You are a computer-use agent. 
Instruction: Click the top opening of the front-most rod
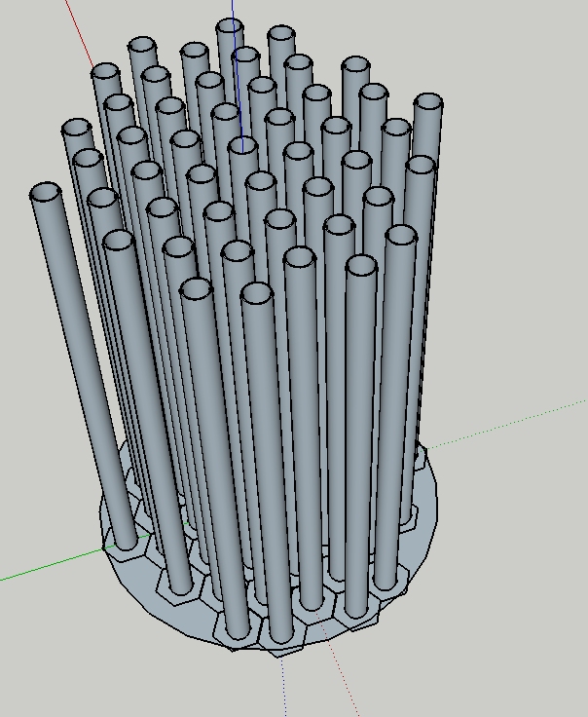[256, 293]
